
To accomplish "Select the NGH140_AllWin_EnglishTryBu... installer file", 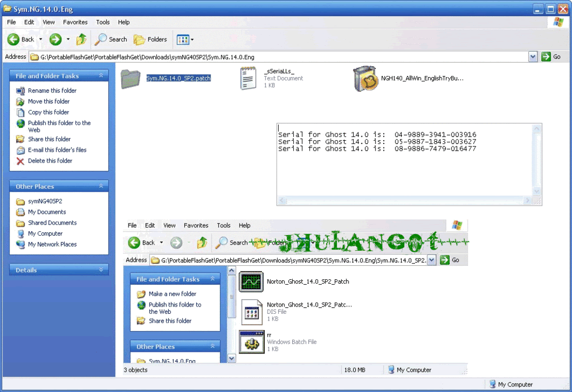I will coord(408,78).
